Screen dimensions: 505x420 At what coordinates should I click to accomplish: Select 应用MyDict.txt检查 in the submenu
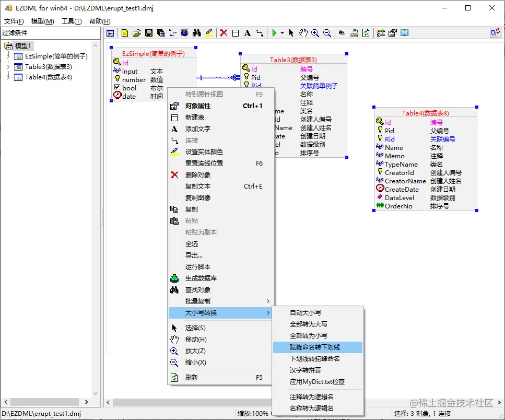(x=318, y=382)
